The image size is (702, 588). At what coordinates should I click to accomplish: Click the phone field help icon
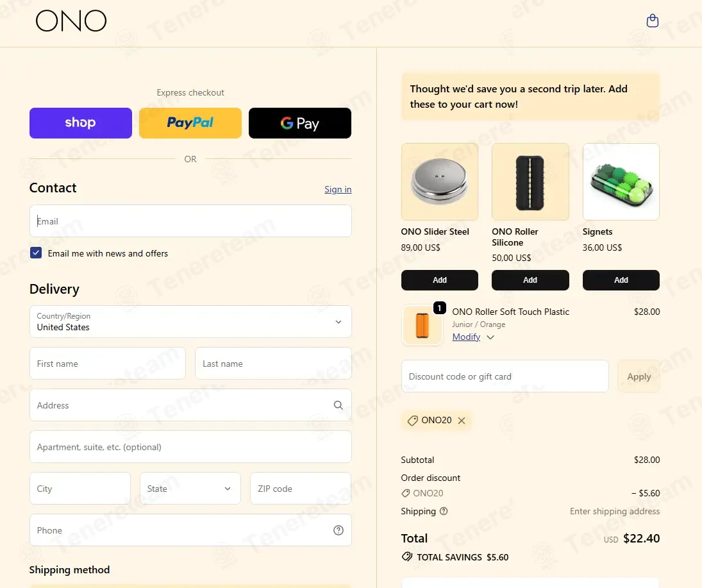click(x=338, y=530)
